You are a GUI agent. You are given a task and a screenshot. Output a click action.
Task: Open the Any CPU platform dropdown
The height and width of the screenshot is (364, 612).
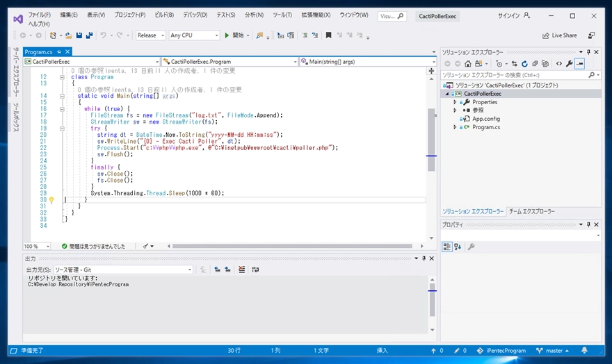click(x=194, y=35)
